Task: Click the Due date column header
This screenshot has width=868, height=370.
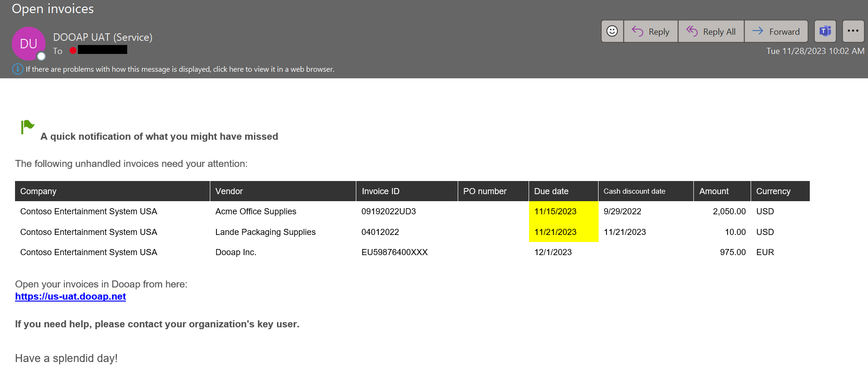Action: click(563, 191)
